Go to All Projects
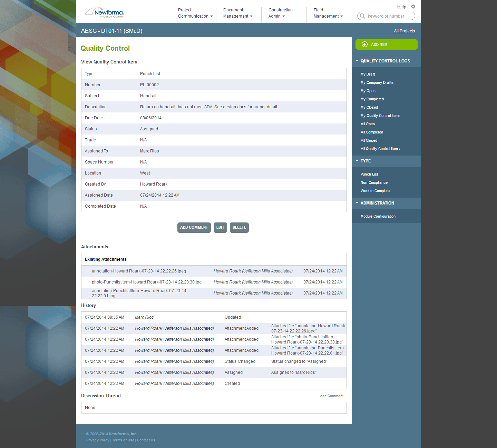This screenshot has height=448, width=497. coord(405,31)
